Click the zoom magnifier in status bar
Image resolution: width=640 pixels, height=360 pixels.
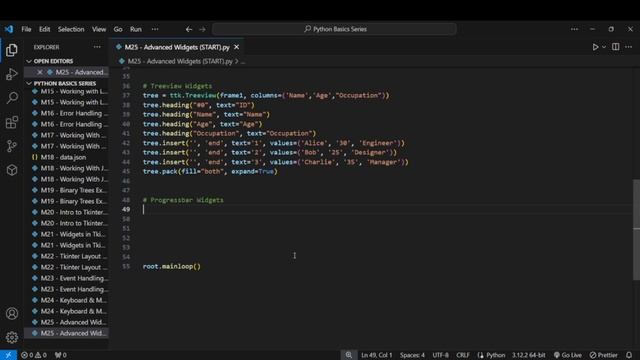[x=349, y=355]
